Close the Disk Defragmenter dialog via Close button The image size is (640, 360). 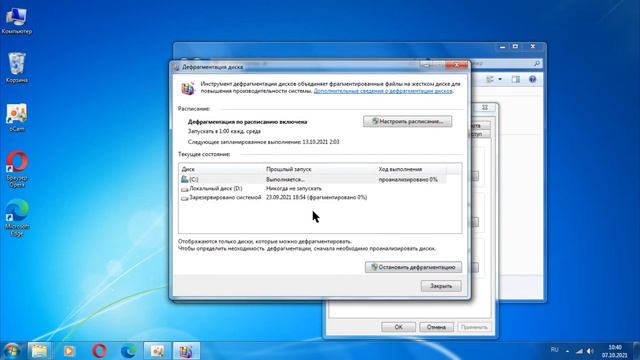pyautogui.click(x=441, y=286)
